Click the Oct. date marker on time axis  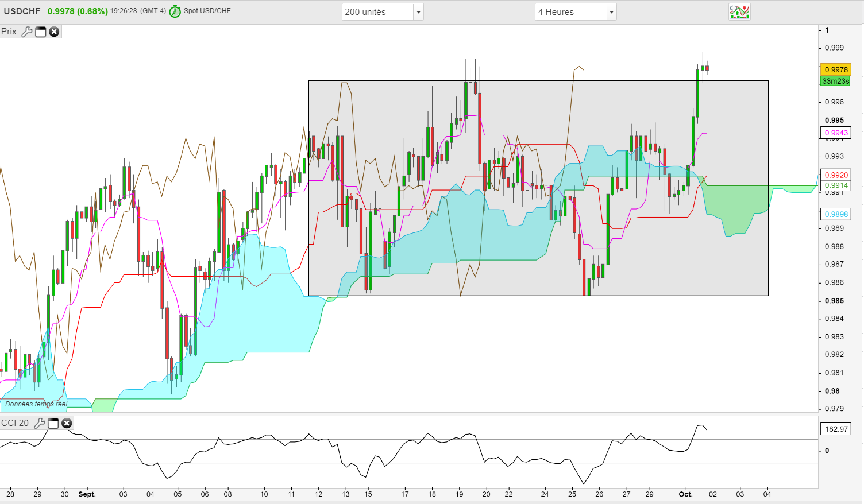tap(685, 494)
